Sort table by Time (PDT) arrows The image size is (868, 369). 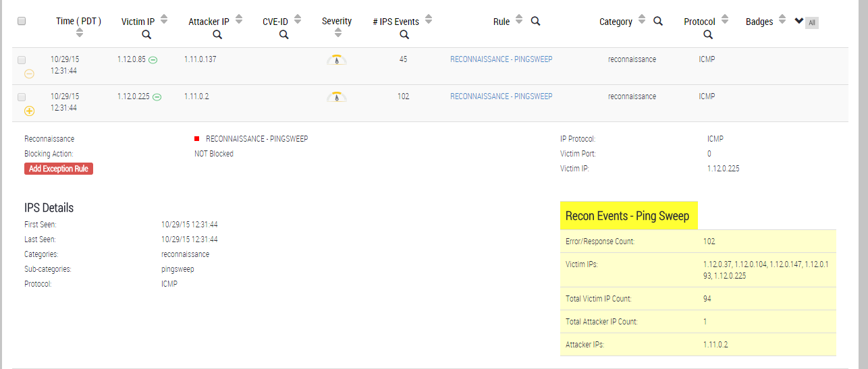[80, 32]
